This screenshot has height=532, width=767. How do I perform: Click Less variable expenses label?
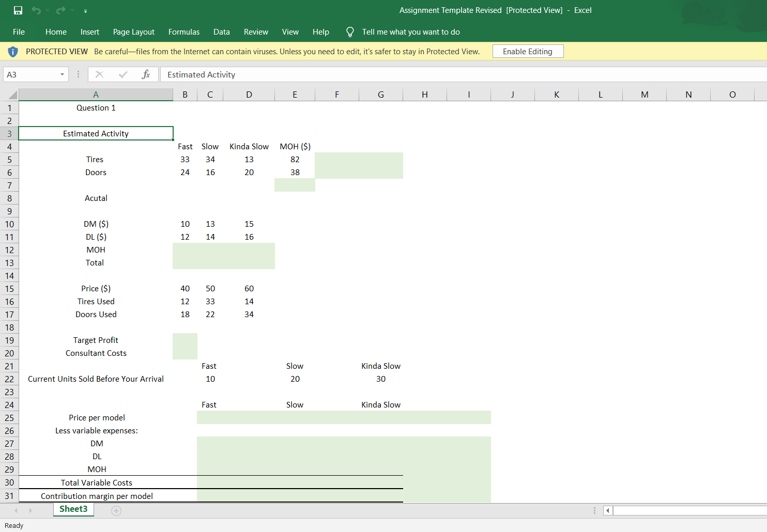pos(96,431)
